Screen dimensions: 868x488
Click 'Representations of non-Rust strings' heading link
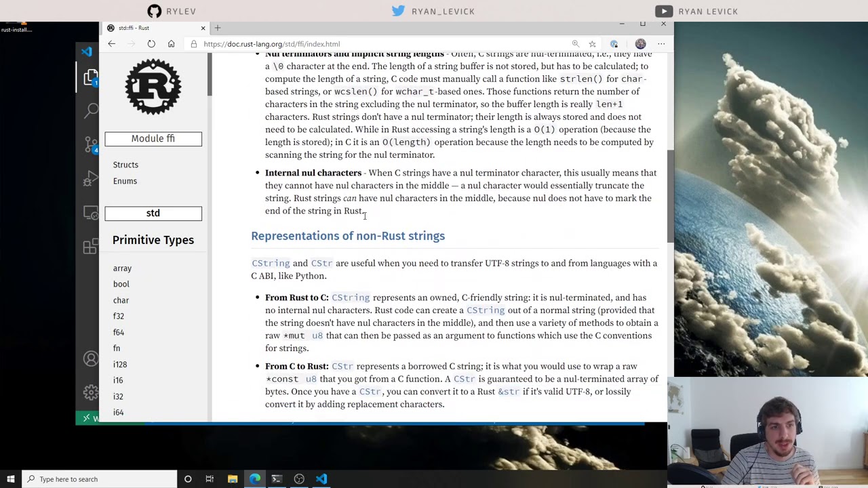click(348, 236)
